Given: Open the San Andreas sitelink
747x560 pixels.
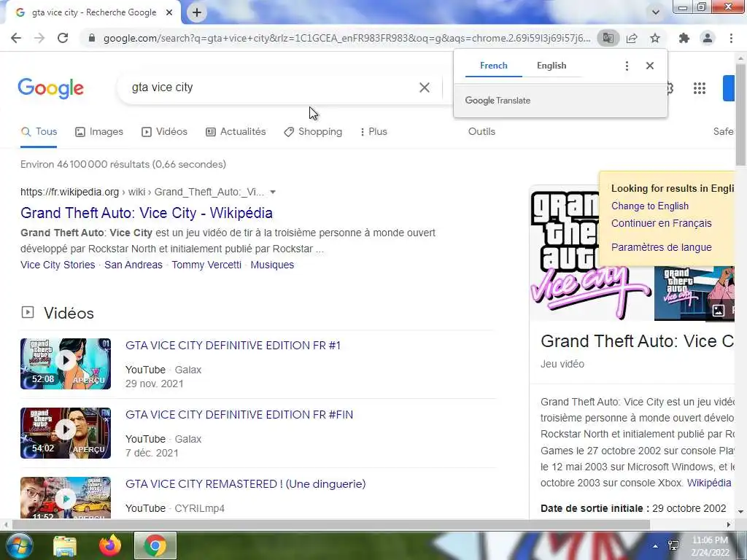Looking at the screenshot, I should click(x=133, y=265).
